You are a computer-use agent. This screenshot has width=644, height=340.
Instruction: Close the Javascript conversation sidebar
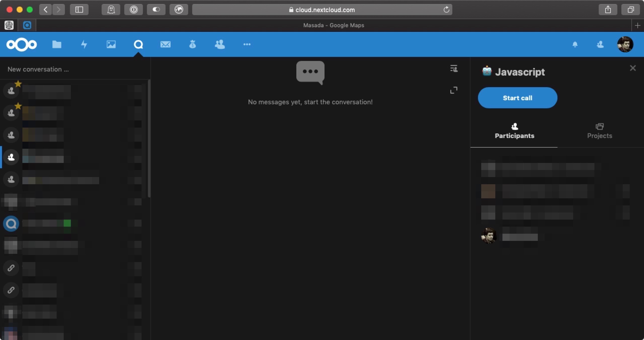tap(633, 68)
